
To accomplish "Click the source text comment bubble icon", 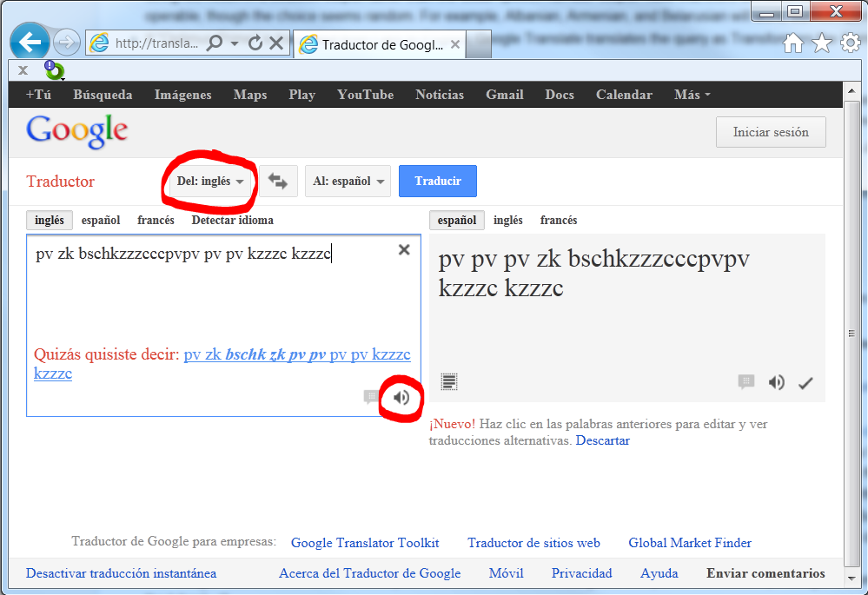I will [x=370, y=397].
